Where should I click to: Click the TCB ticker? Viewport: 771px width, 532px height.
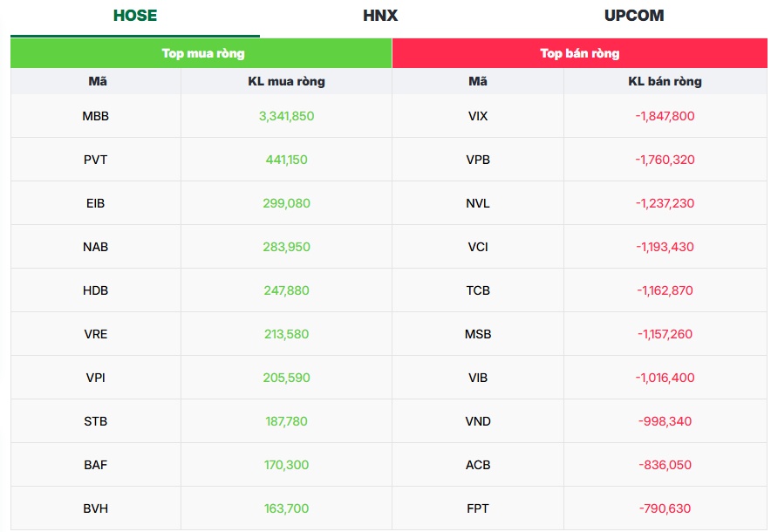pos(478,290)
